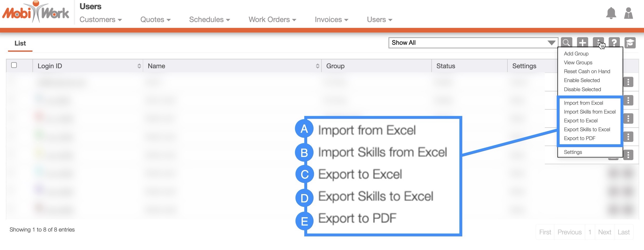The image size is (644, 250).
Task: Click the plus icon to add user
Action: click(582, 43)
